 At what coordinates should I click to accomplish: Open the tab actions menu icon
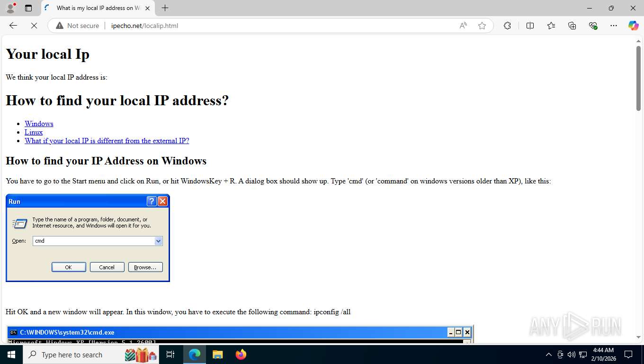click(x=28, y=8)
